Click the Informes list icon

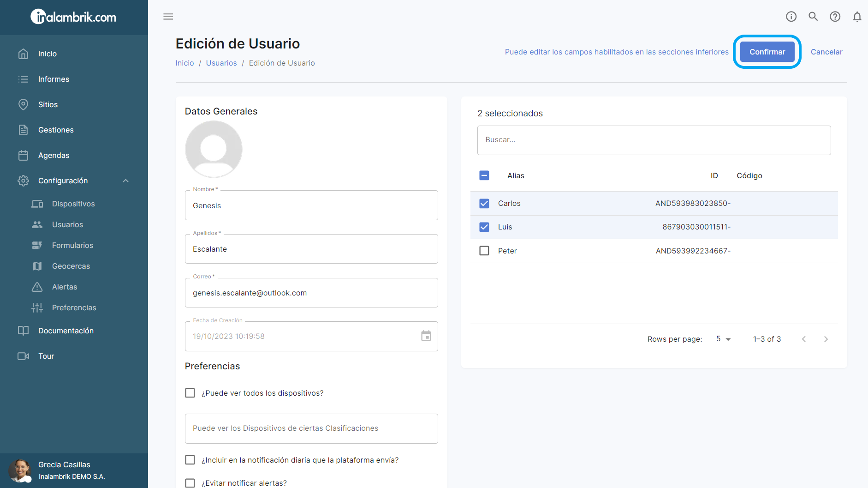click(x=24, y=79)
